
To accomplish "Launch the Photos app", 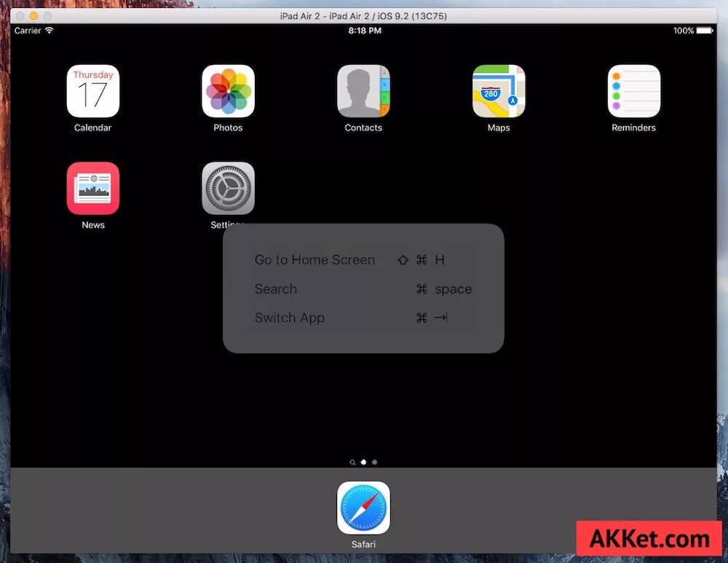I will click(228, 91).
